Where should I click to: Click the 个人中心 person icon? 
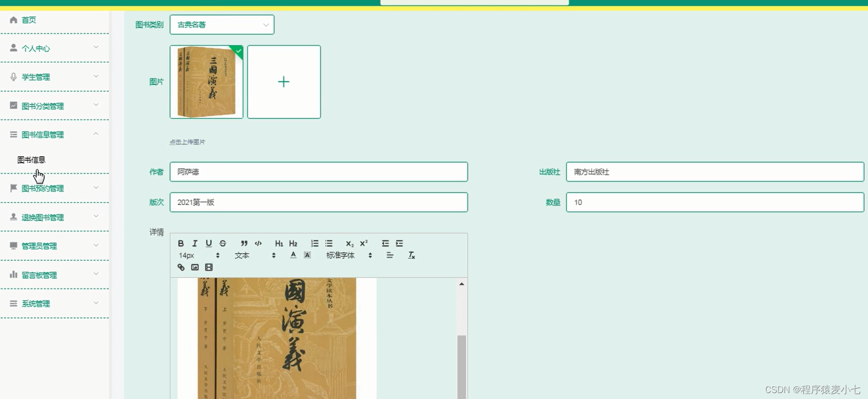[13, 48]
